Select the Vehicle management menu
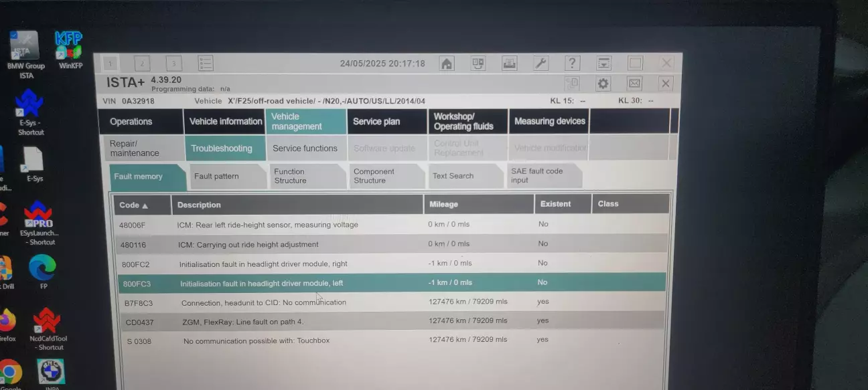 click(x=306, y=122)
